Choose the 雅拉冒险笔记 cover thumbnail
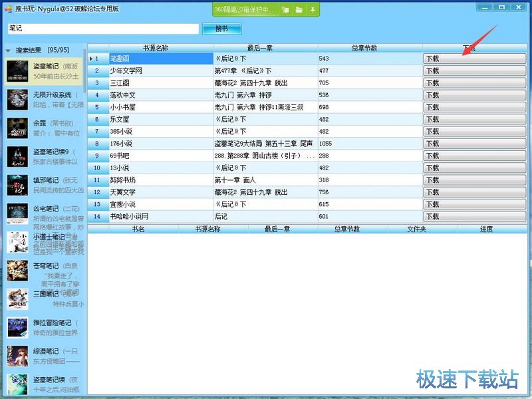The height and width of the screenshot is (399, 532). (x=17, y=327)
